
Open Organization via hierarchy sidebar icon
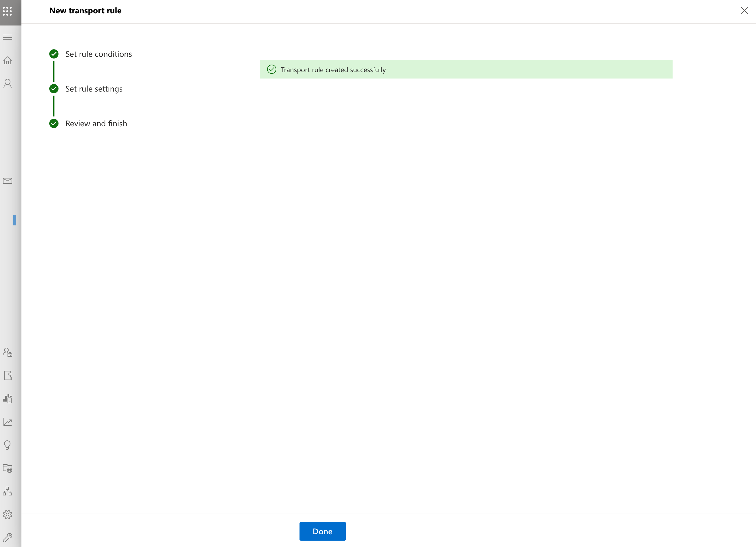pyautogui.click(x=7, y=491)
